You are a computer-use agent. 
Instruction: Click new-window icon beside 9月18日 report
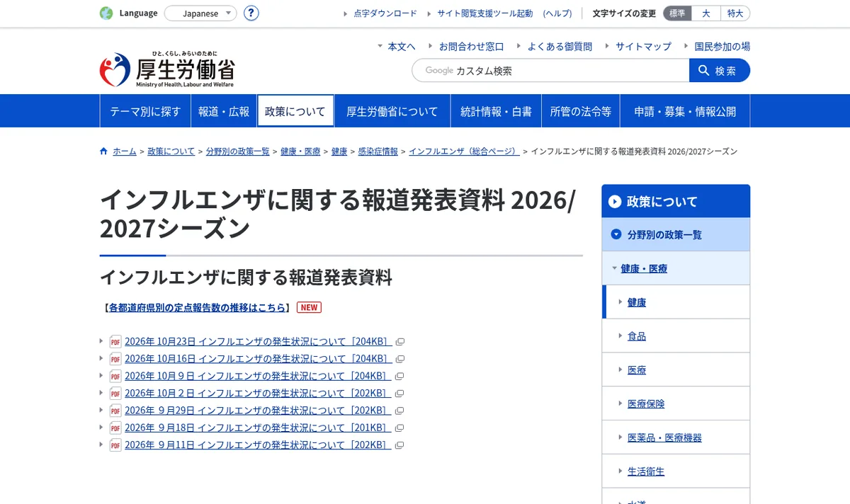coord(399,428)
